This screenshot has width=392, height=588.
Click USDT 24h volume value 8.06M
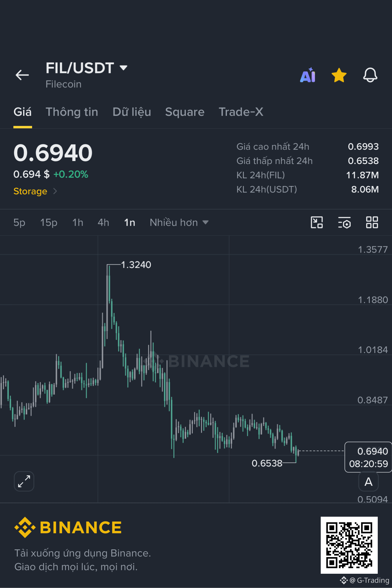click(365, 189)
